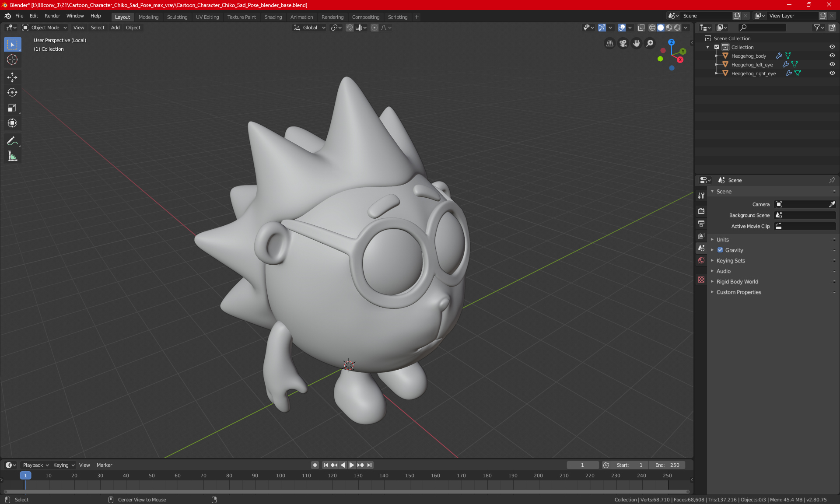Select the Select Box tool

click(x=12, y=45)
